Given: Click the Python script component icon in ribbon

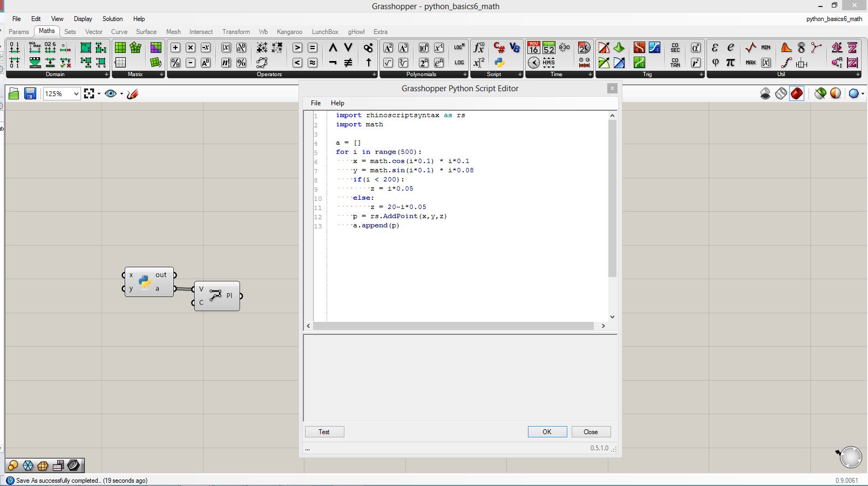Looking at the screenshot, I should (499, 63).
